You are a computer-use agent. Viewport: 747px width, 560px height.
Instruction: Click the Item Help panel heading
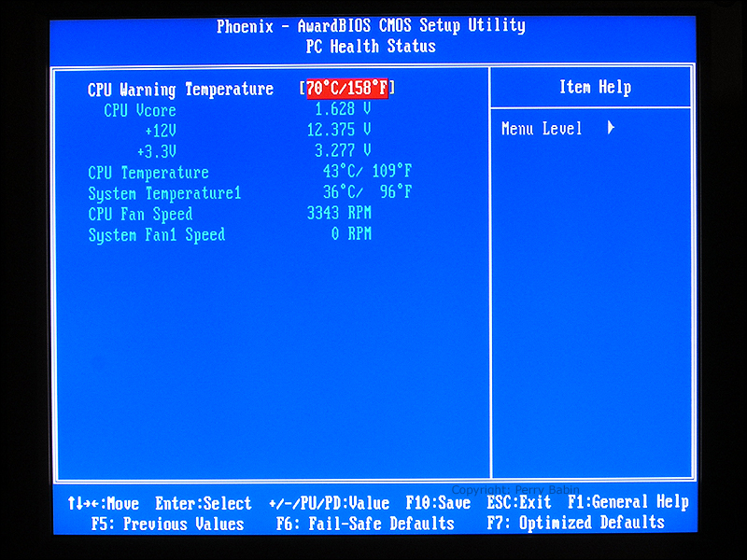click(595, 87)
